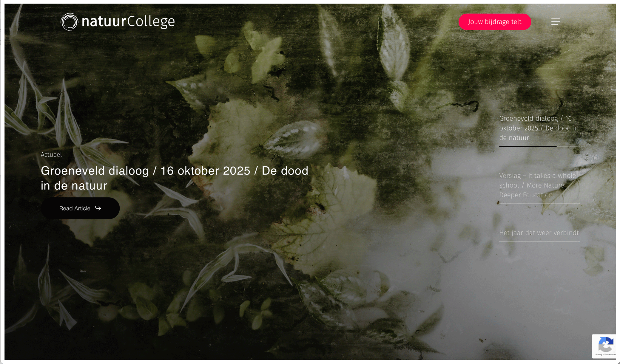Screen dimensions: 620x364
Task: Click the arrow icon in Read Article
Action: point(98,208)
